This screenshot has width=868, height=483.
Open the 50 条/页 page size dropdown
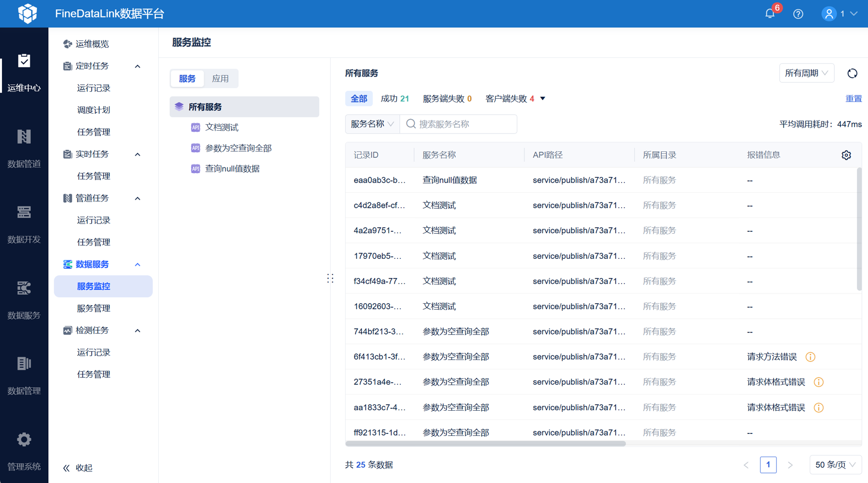tap(835, 465)
